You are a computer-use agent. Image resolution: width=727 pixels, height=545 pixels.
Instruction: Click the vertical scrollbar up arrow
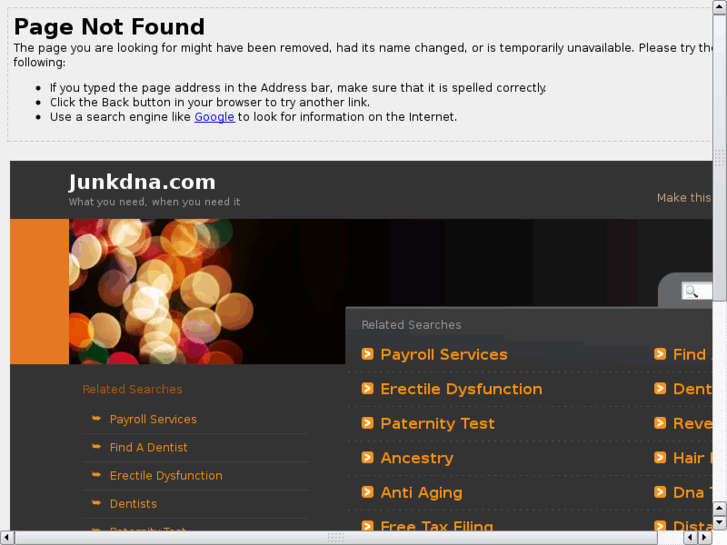point(719,7)
